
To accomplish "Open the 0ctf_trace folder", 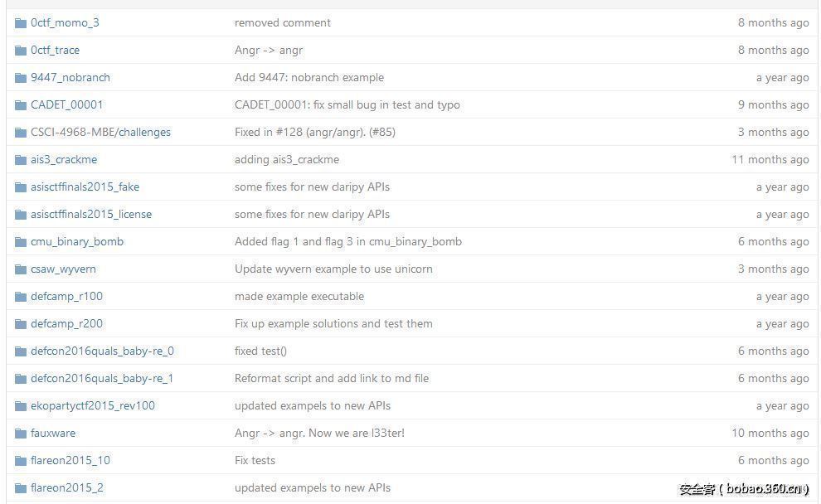I will click(x=55, y=51).
